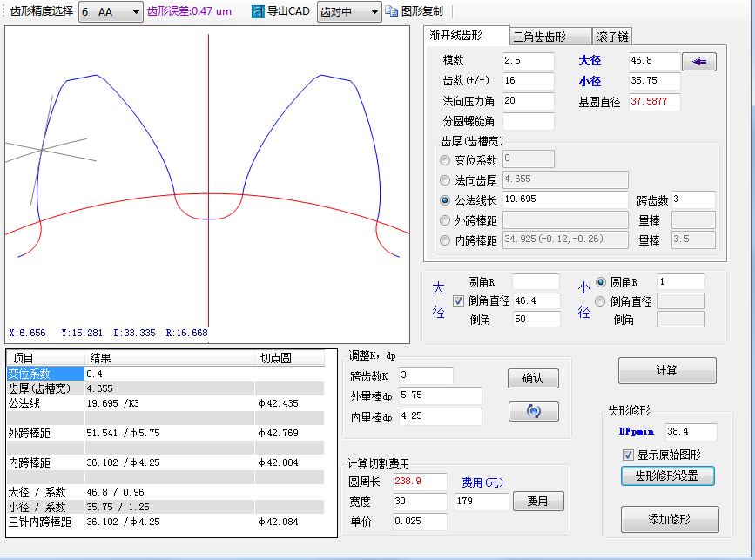Toggle the 大径 倒角直径 checkbox
755x560 pixels.
(458, 301)
